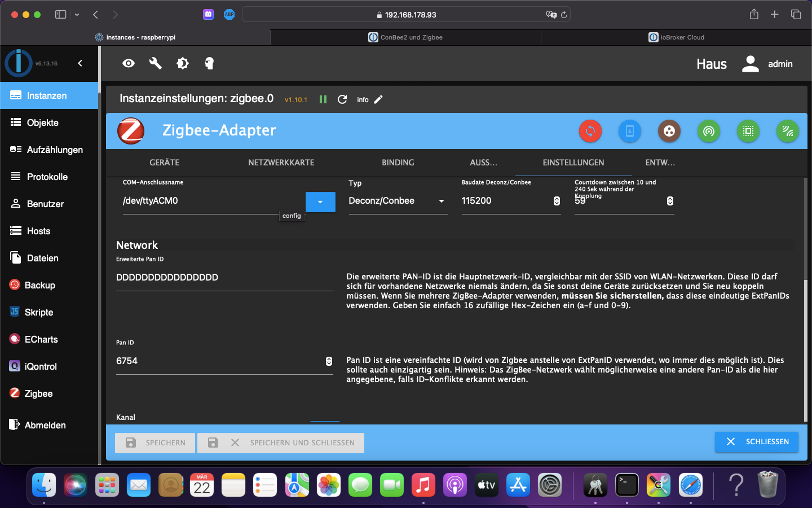Click blue device update round button
Image resolution: width=812 pixels, height=508 pixels.
(x=630, y=131)
